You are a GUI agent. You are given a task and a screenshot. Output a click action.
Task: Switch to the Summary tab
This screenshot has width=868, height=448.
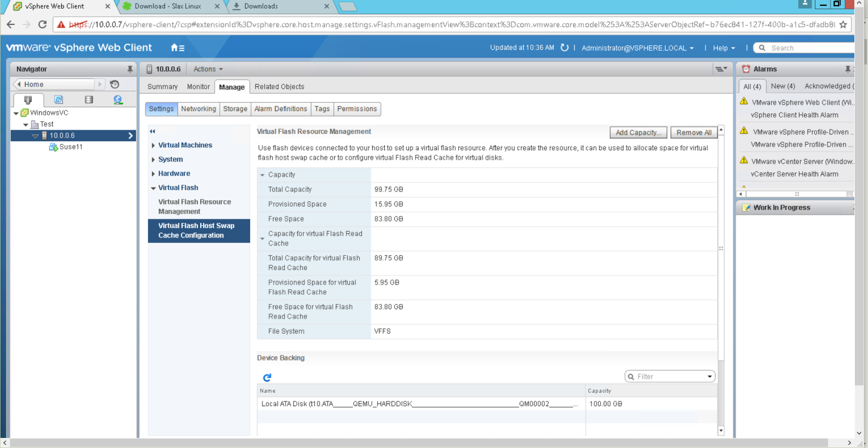click(162, 87)
